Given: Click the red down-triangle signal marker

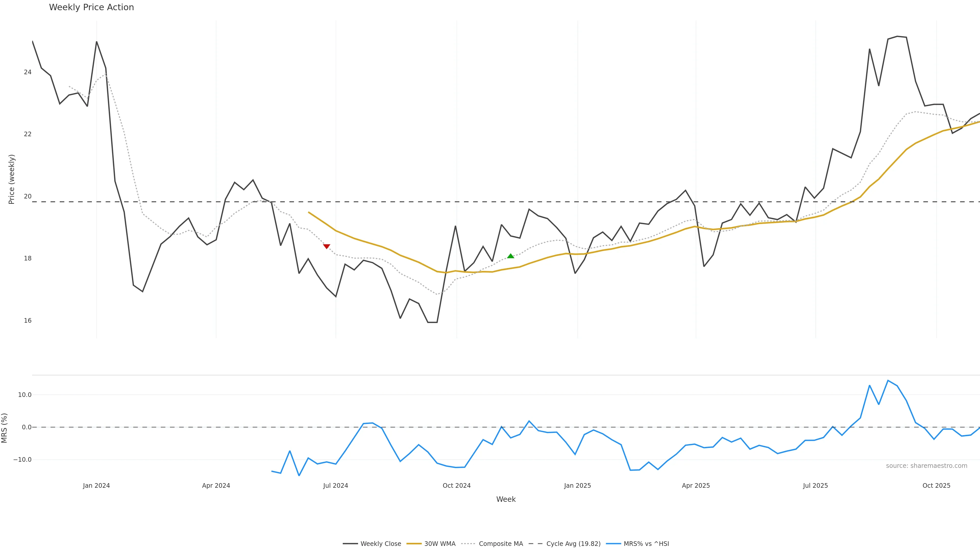Looking at the screenshot, I should [326, 246].
